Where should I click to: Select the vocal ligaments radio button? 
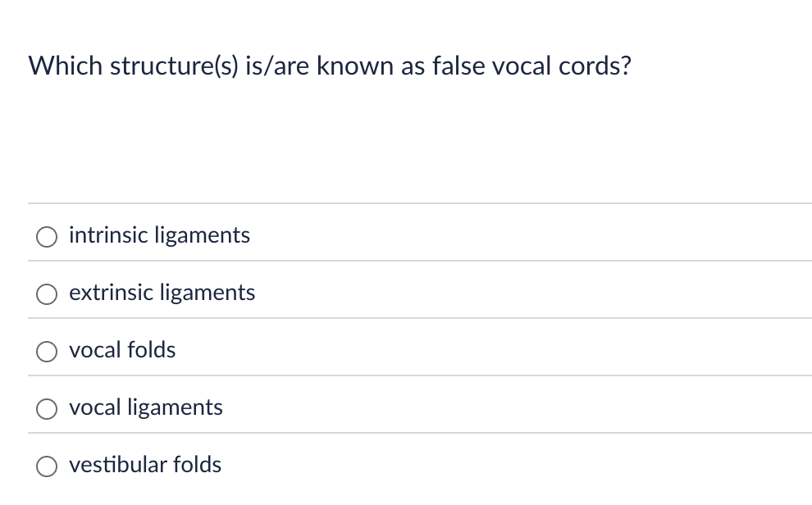click(47, 408)
